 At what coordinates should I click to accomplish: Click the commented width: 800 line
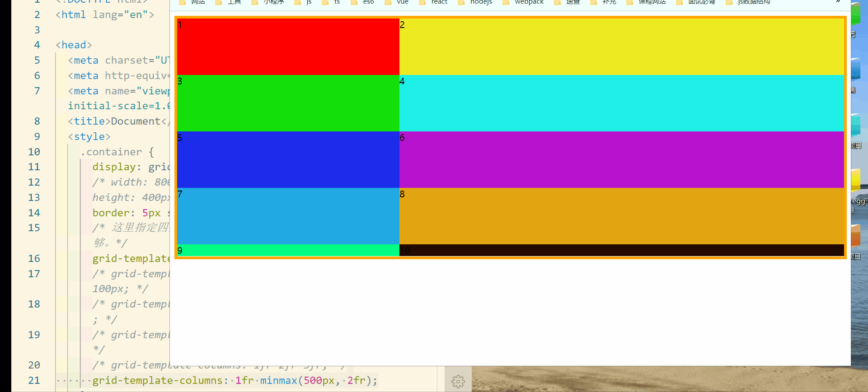point(131,182)
